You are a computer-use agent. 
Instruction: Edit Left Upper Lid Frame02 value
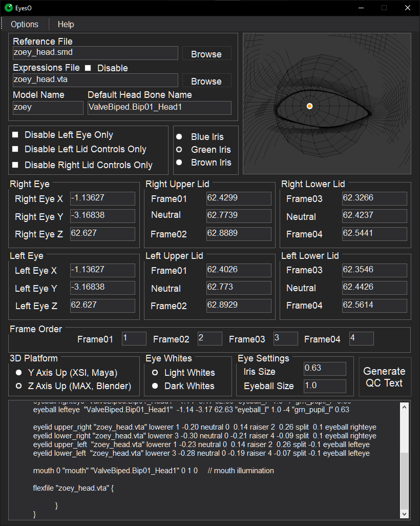(239, 306)
